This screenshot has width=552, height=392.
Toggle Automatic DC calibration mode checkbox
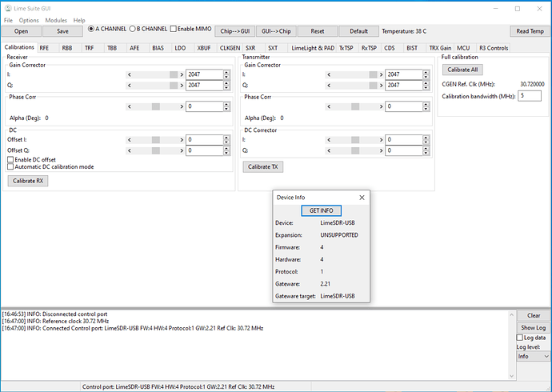point(10,166)
